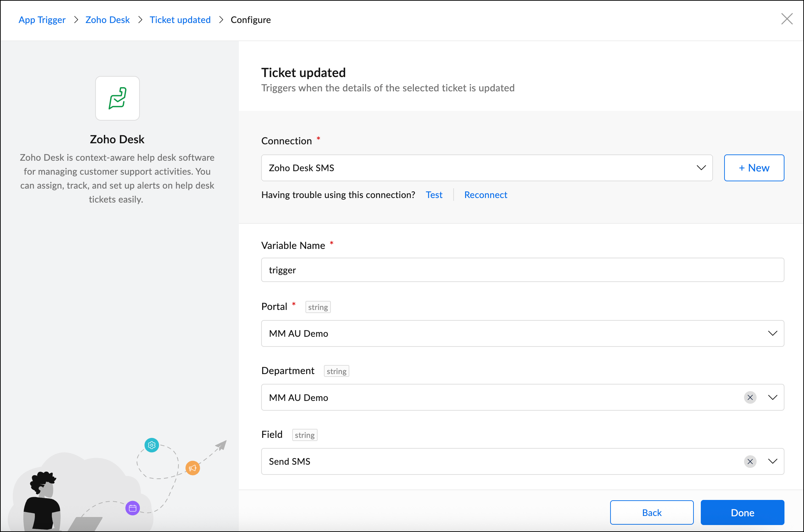
Task: Clear the Send SMS field selection
Action: pos(750,462)
